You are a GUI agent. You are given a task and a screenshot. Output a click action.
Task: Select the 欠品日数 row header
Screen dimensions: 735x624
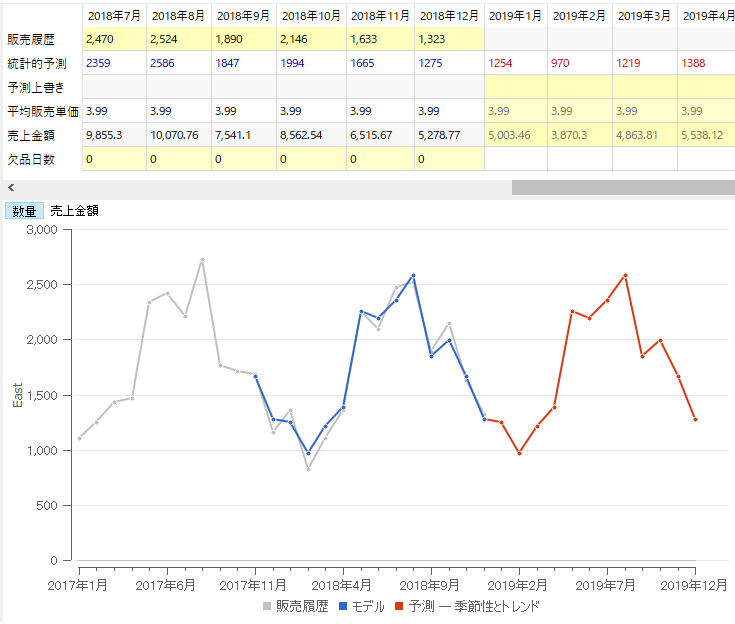pyautogui.click(x=40, y=159)
